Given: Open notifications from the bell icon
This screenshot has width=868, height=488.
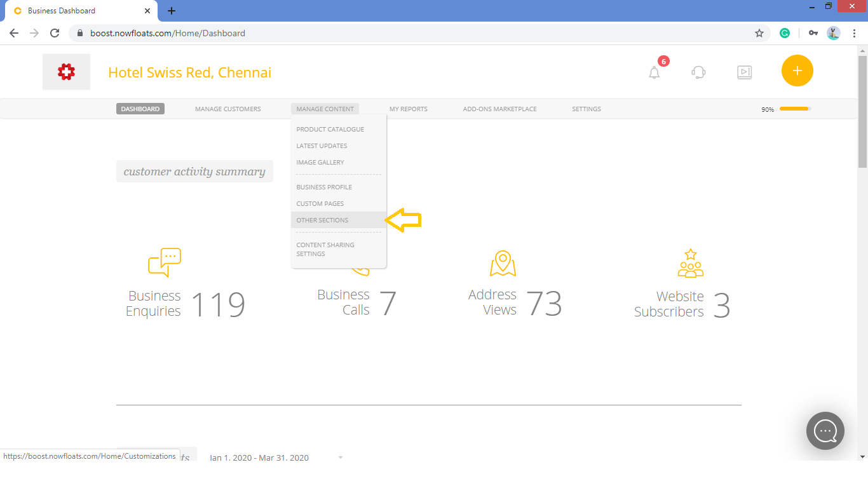Looking at the screenshot, I should 655,72.
